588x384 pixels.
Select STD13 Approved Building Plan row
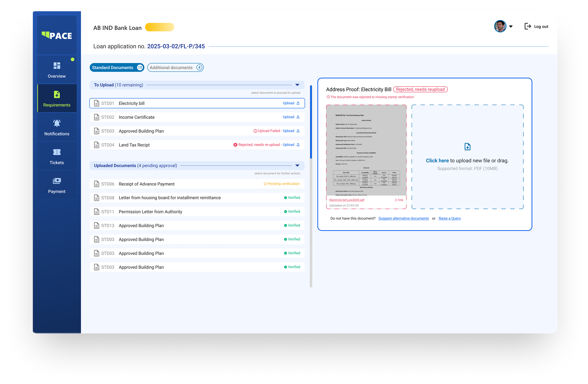point(197,226)
